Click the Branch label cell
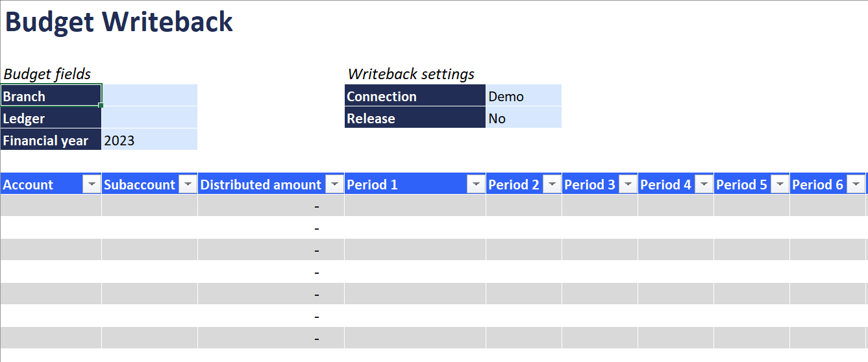 [51, 95]
